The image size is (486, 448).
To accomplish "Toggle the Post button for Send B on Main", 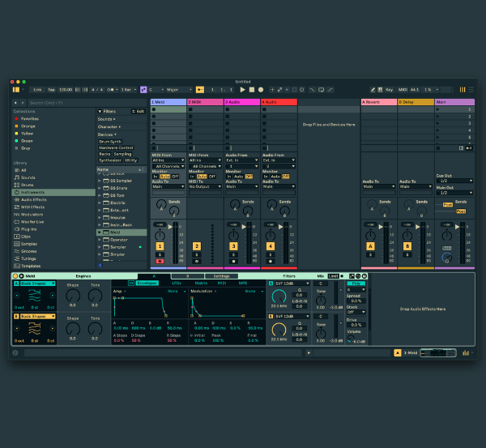I will [461, 211].
